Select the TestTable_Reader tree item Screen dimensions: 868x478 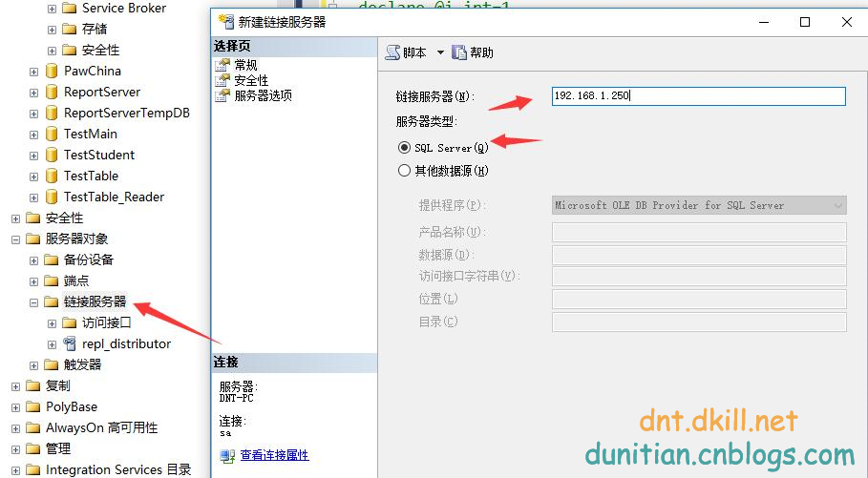coord(114,197)
